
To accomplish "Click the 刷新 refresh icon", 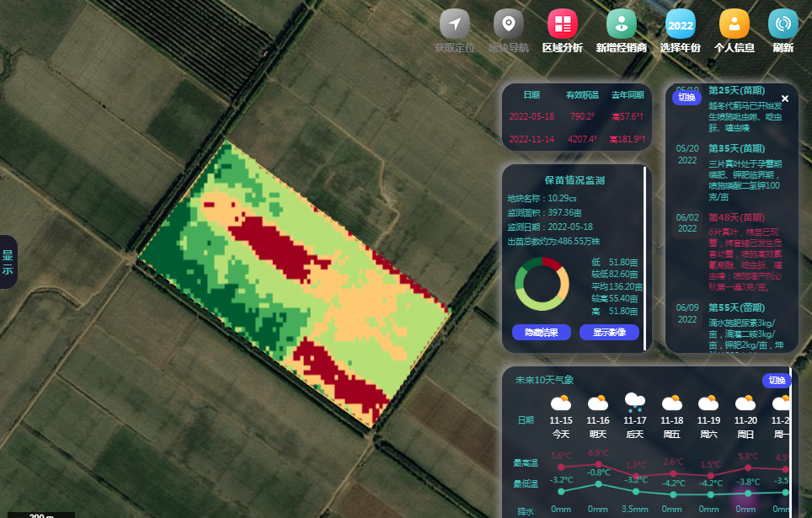I will (x=783, y=24).
